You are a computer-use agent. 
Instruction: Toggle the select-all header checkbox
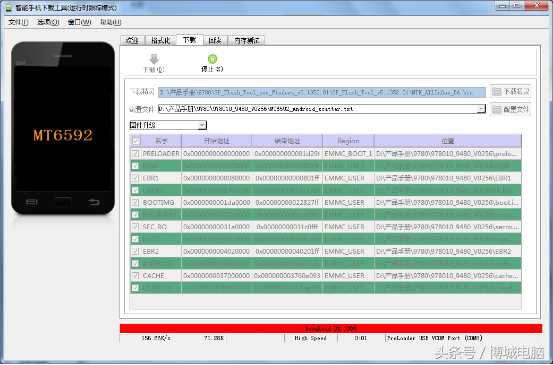tap(135, 141)
